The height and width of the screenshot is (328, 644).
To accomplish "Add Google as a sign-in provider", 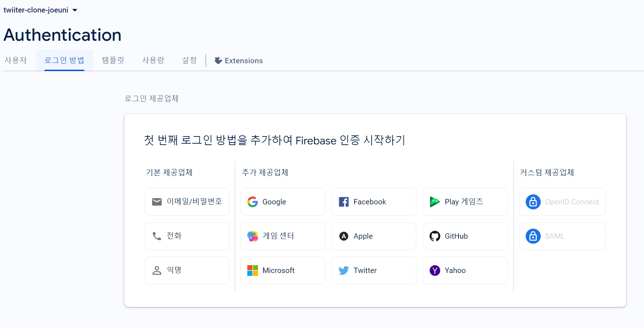I will click(x=283, y=202).
